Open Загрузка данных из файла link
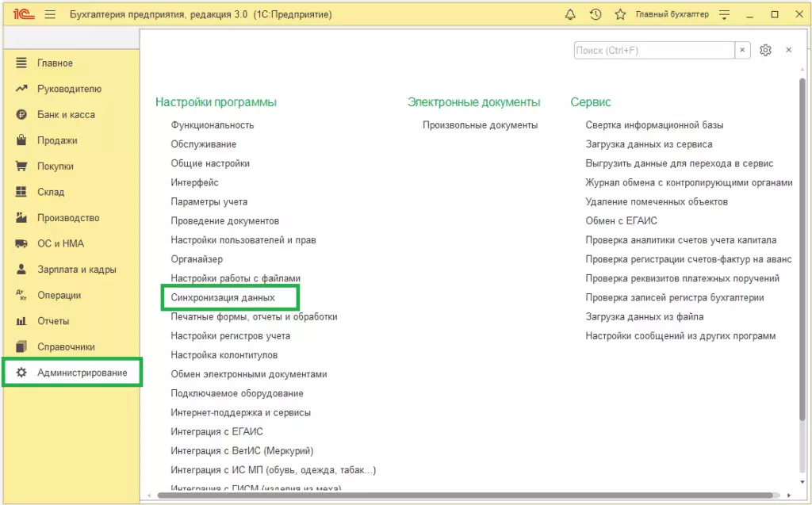The image size is (812, 505). 645,316
